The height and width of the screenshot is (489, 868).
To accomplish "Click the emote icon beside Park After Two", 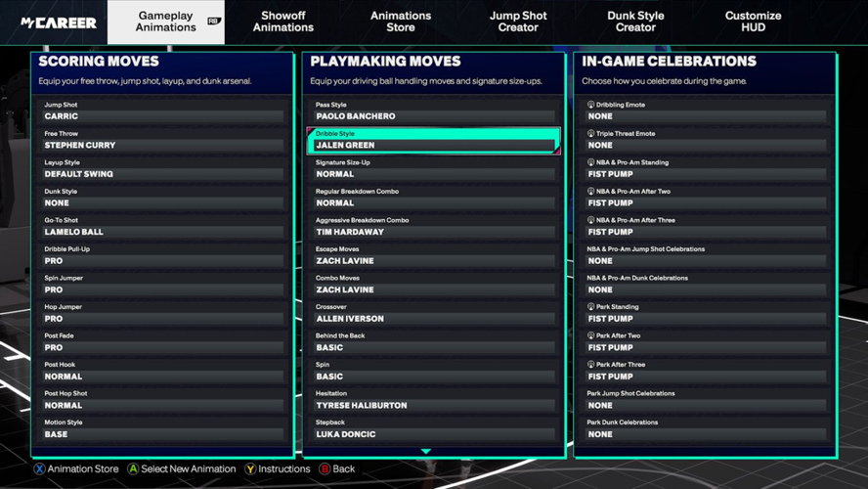I will pyautogui.click(x=590, y=335).
